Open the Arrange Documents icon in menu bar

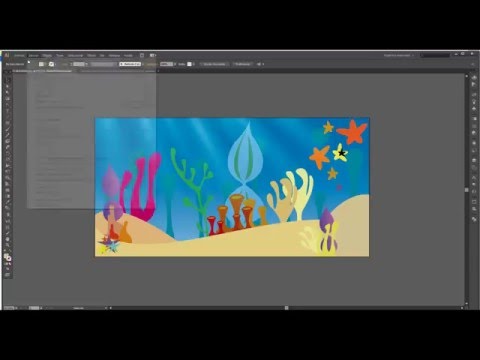pyautogui.click(x=153, y=55)
